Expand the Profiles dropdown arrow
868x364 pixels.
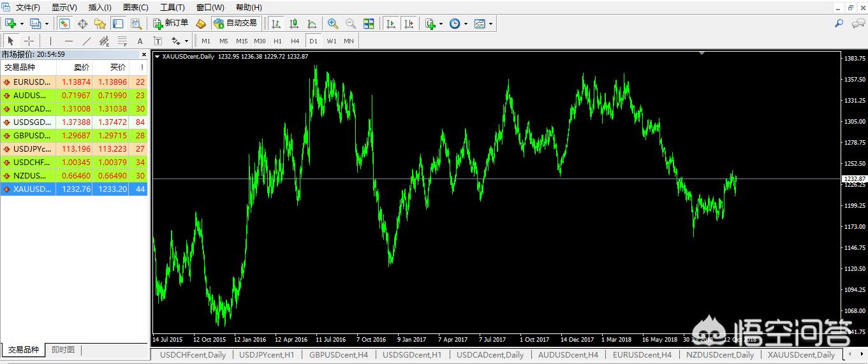(x=46, y=24)
